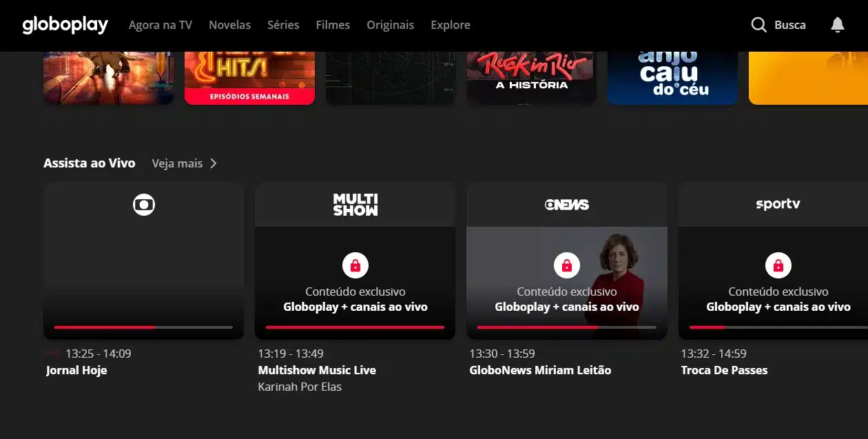The height and width of the screenshot is (439, 868).
Task: Click the Globoplay logo
Action: coord(65,25)
